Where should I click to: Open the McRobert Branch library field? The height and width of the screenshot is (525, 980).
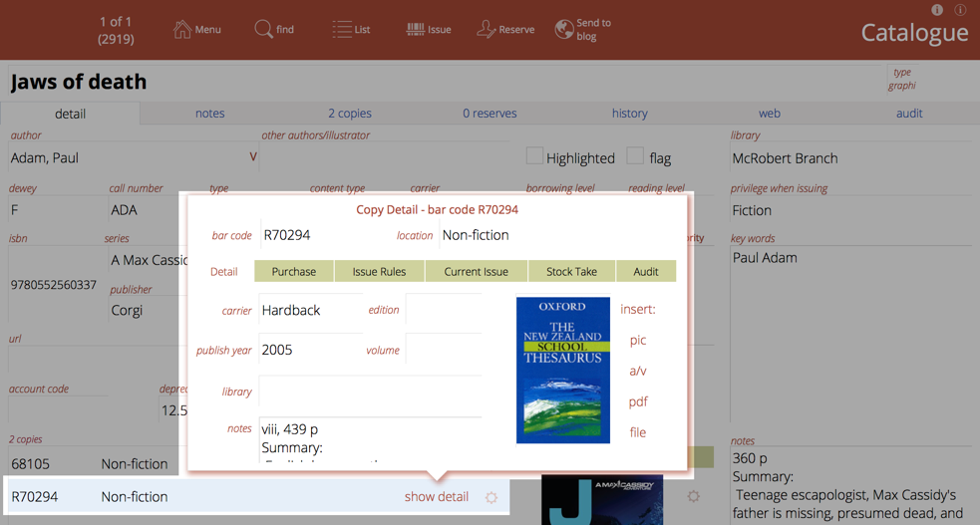pyautogui.click(x=847, y=158)
